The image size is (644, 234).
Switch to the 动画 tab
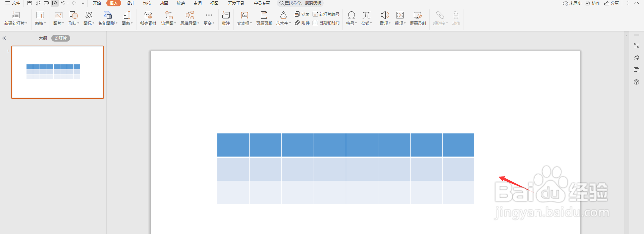pos(164,3)
